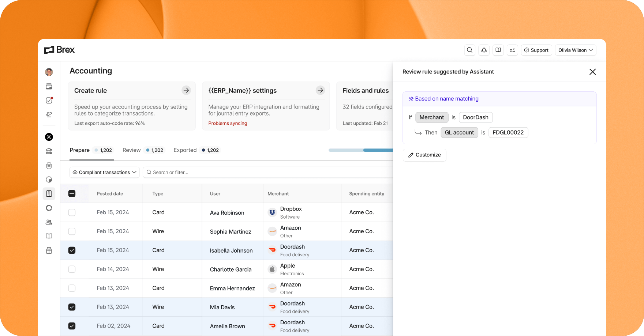Open the DoorDash merchant value selector

click(x=475, y=117)
